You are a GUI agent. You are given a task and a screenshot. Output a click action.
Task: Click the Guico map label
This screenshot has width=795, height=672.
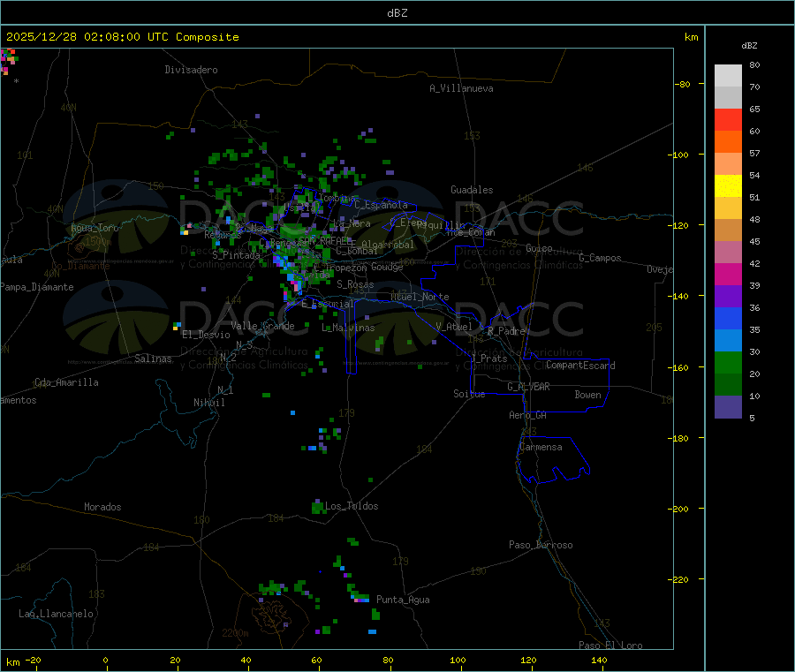pos(539,248)
